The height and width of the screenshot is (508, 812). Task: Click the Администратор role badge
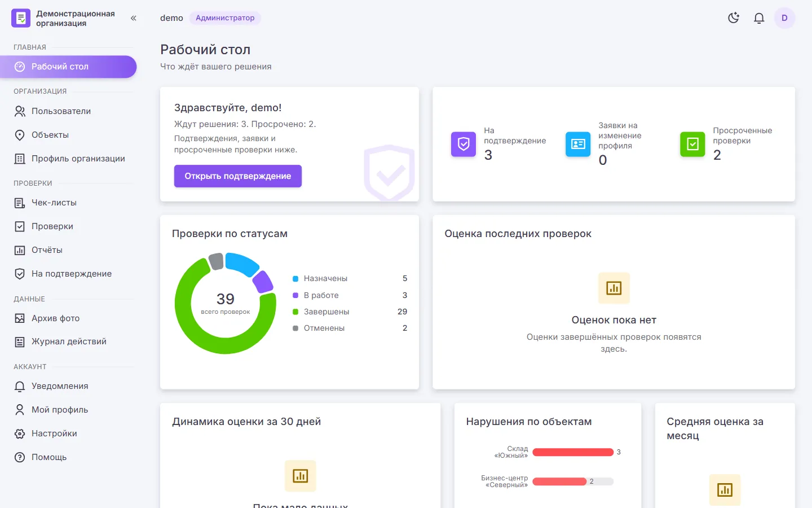click(x=225, y=18)
